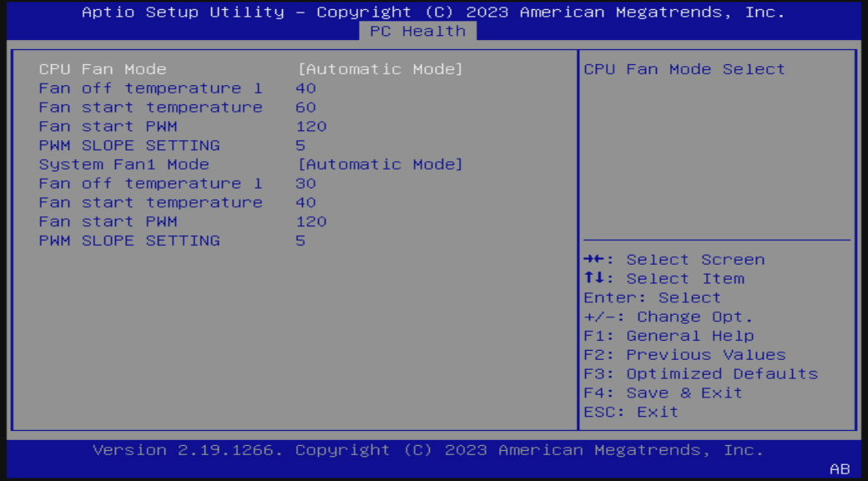This screenshot has height=481, width=868.
Task: Click the Select Screen key hint
Action: click(674, 260)
